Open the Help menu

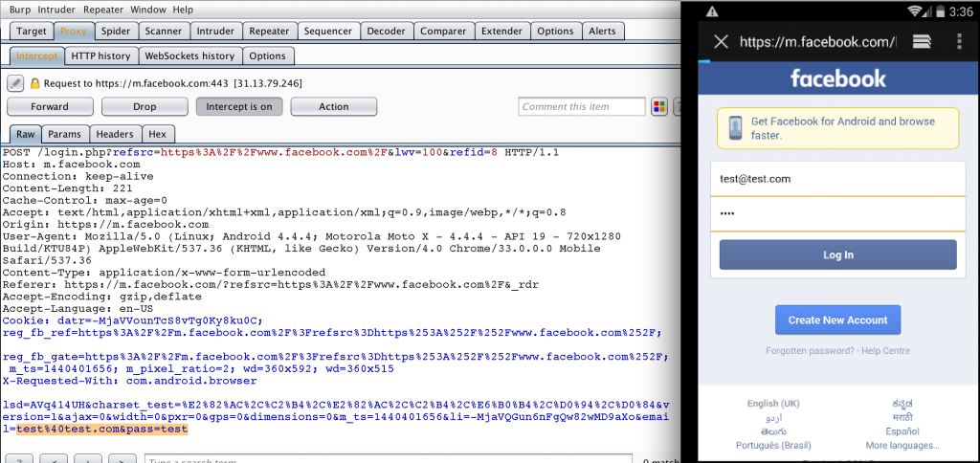point(183,10)
